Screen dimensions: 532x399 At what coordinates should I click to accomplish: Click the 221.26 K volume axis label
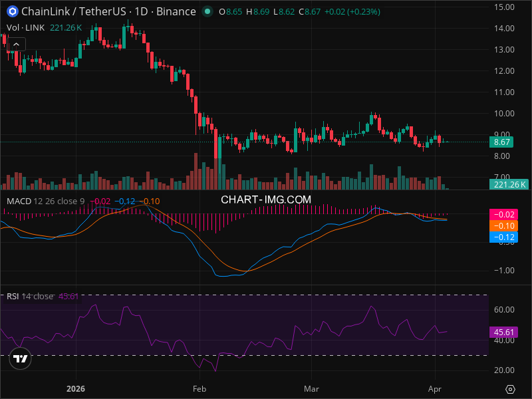click(x=509, y=185)
